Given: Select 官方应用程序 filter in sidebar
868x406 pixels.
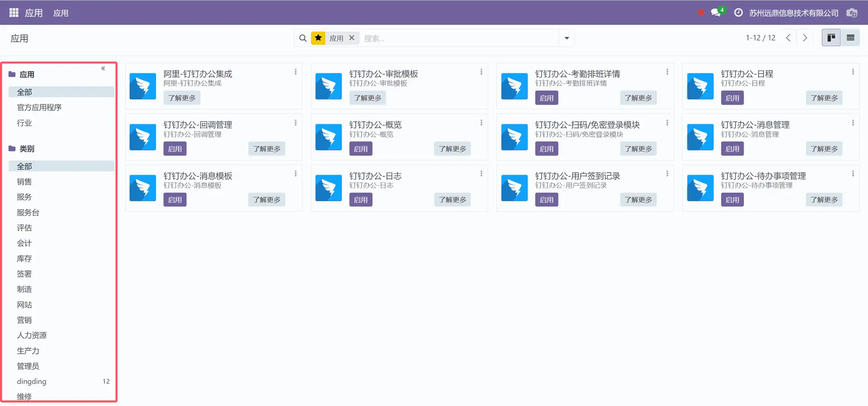Looking at the screenshot, I should [x=39, y=108].
